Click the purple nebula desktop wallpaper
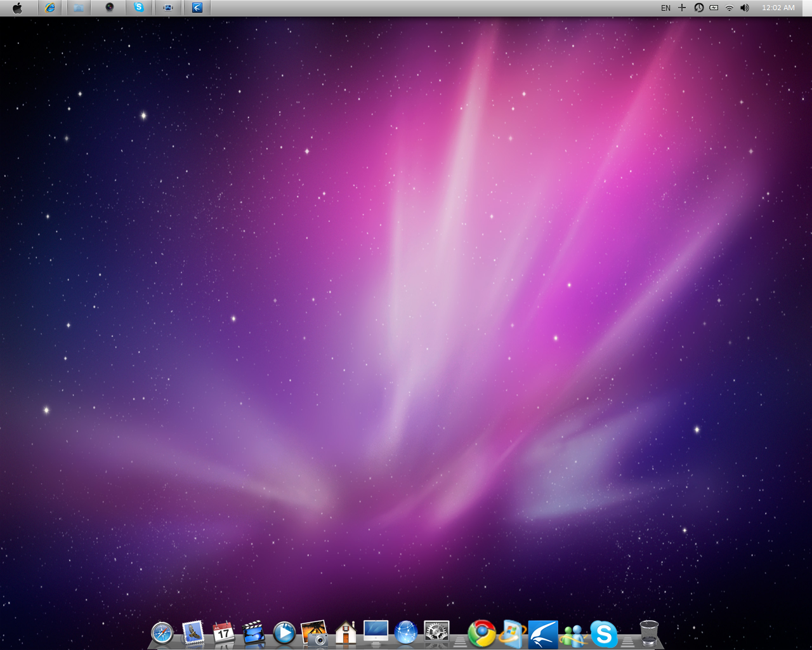The height and width of the screenshot is (650, 812). (x=406, y=317)
